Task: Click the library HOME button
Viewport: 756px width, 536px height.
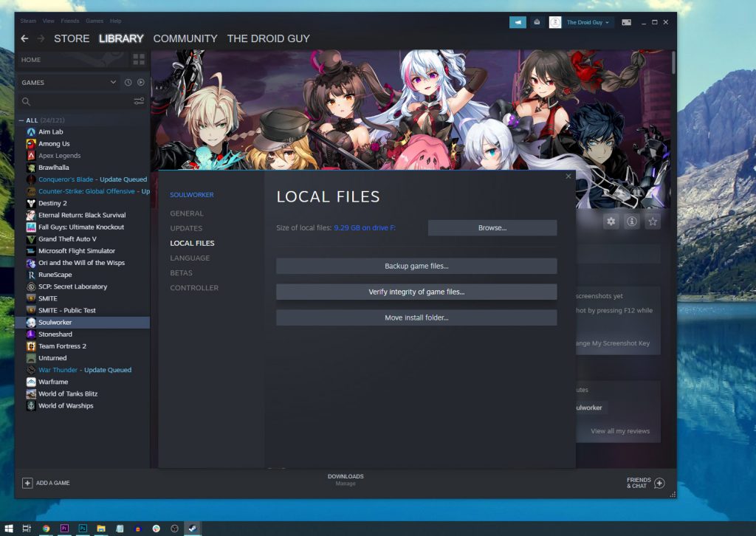Action: pos(31,60)
